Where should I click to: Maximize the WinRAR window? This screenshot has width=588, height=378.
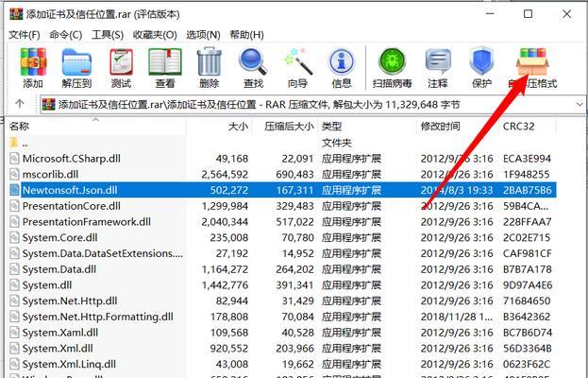pos(528,14)
